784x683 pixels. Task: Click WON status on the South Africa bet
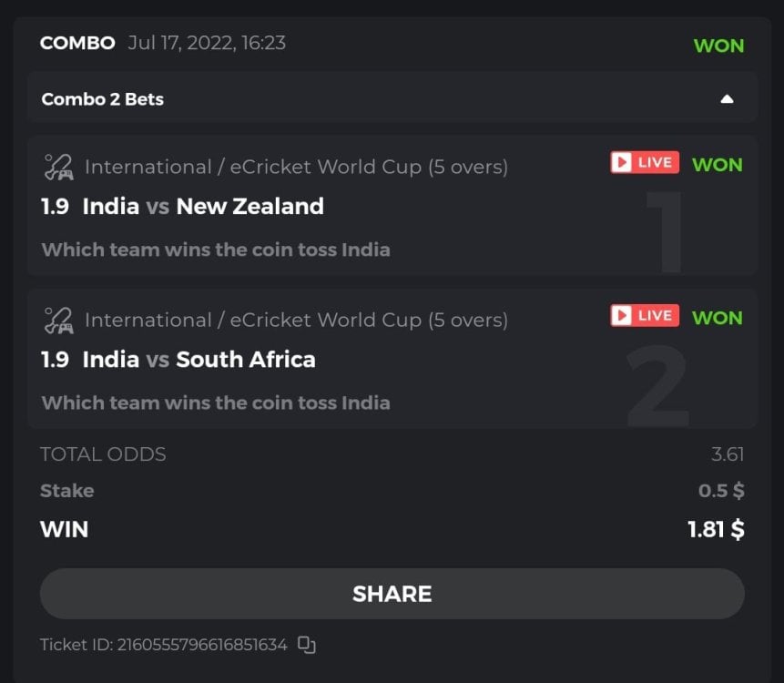[x=717, y=318]
